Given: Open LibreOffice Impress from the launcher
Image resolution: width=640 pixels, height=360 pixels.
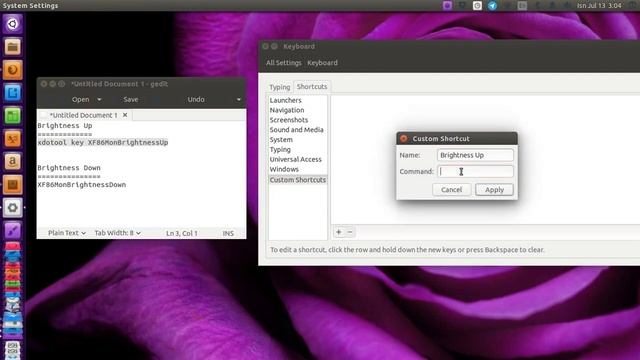Looking at the screenshot, I should (13, 139).
